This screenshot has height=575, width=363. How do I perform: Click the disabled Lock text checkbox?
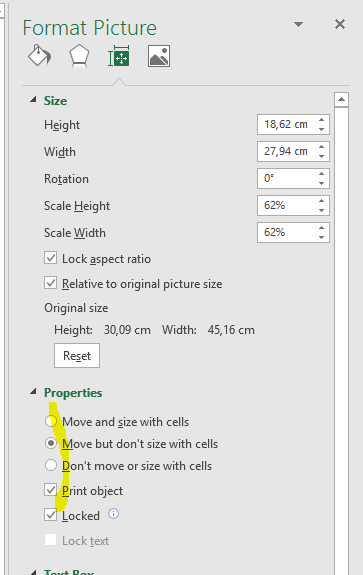click(51, 539)
